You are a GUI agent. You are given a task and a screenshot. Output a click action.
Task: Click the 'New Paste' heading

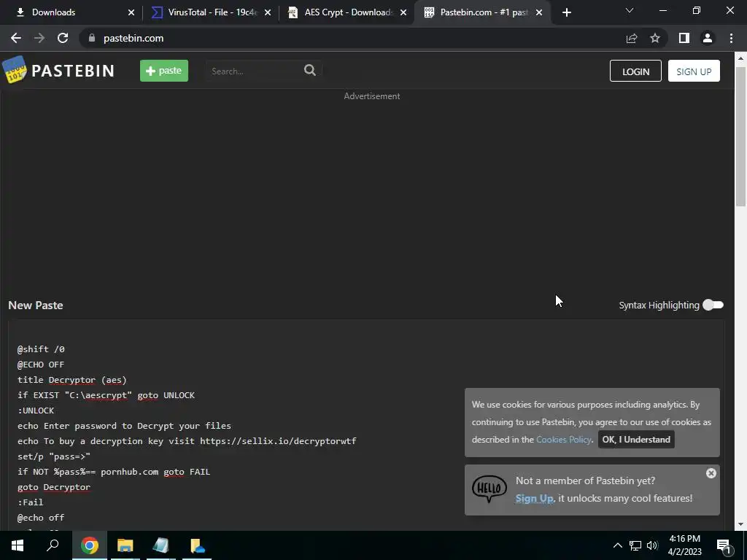click(36, 306)
